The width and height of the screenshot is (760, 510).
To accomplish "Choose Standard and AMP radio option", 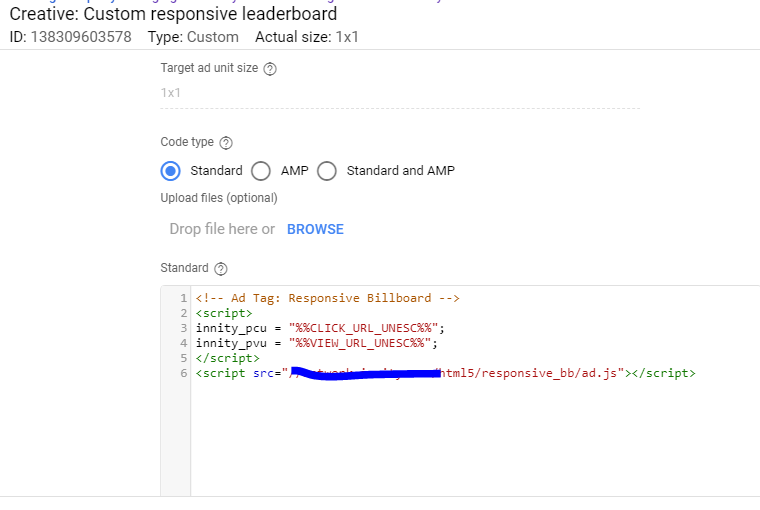I will coord(327,171).
